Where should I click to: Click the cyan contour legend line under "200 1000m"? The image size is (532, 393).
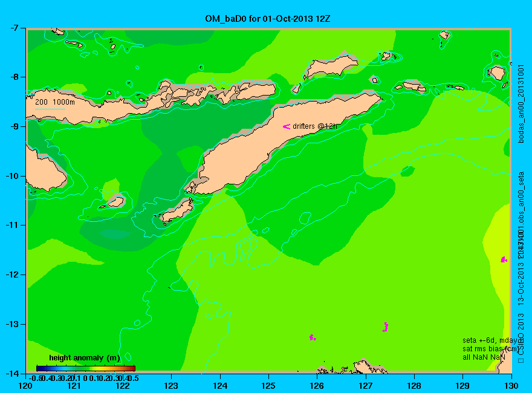50,109
